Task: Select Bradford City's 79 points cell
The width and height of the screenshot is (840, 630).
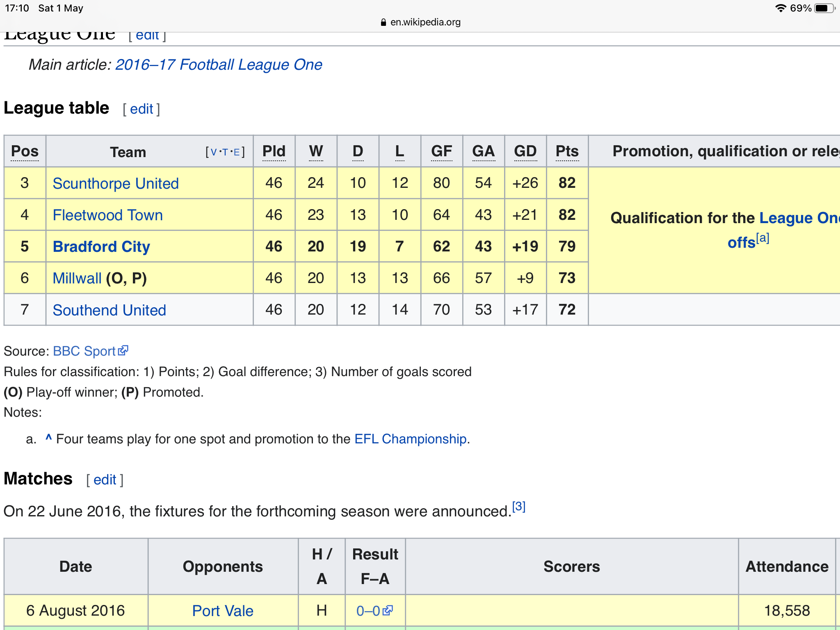Action: 567,247
